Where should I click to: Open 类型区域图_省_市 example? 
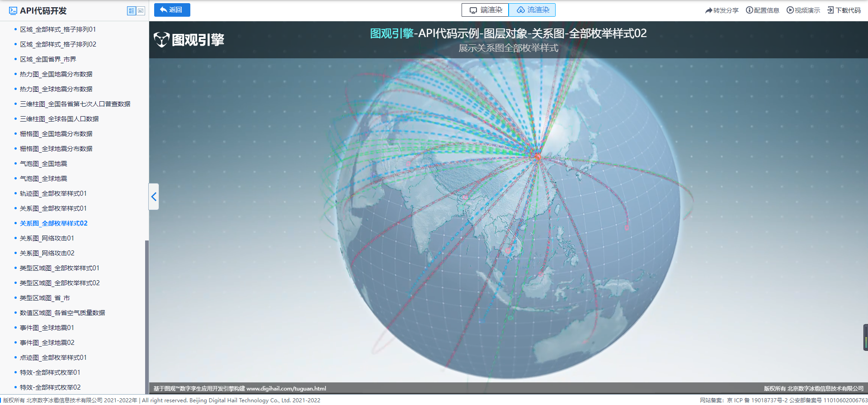45,298
